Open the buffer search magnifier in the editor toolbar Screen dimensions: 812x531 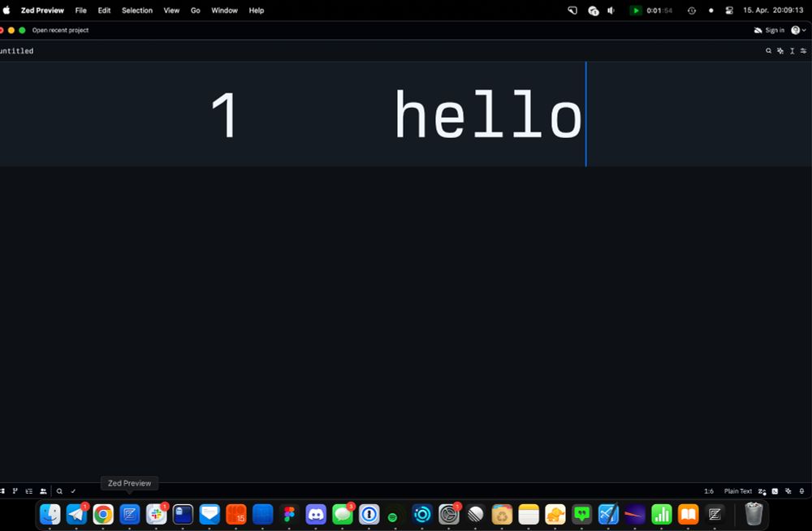[768, 51]
